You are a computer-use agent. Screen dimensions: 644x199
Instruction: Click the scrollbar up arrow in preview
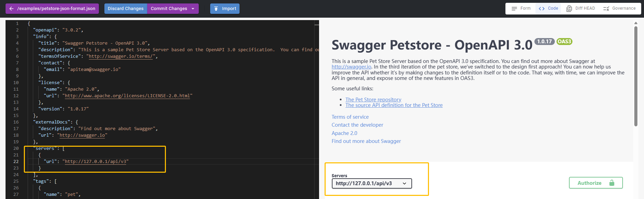tap(636, 23)
